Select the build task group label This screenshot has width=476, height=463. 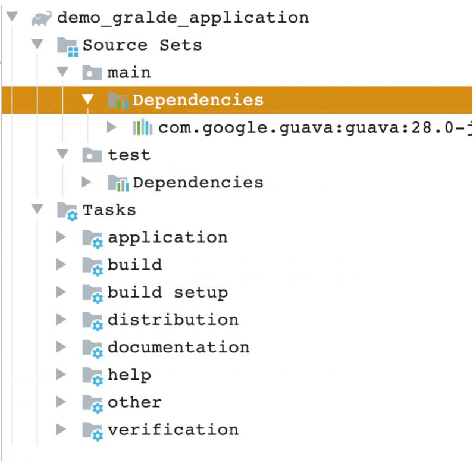pyautogui.click(x=134, y=265)
